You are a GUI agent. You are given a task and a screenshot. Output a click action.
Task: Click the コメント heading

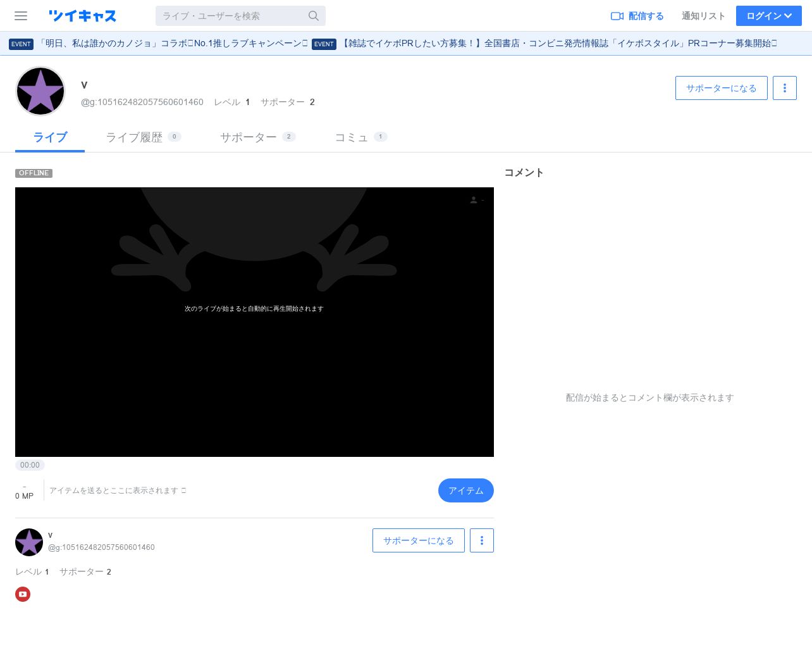(524, 172)
